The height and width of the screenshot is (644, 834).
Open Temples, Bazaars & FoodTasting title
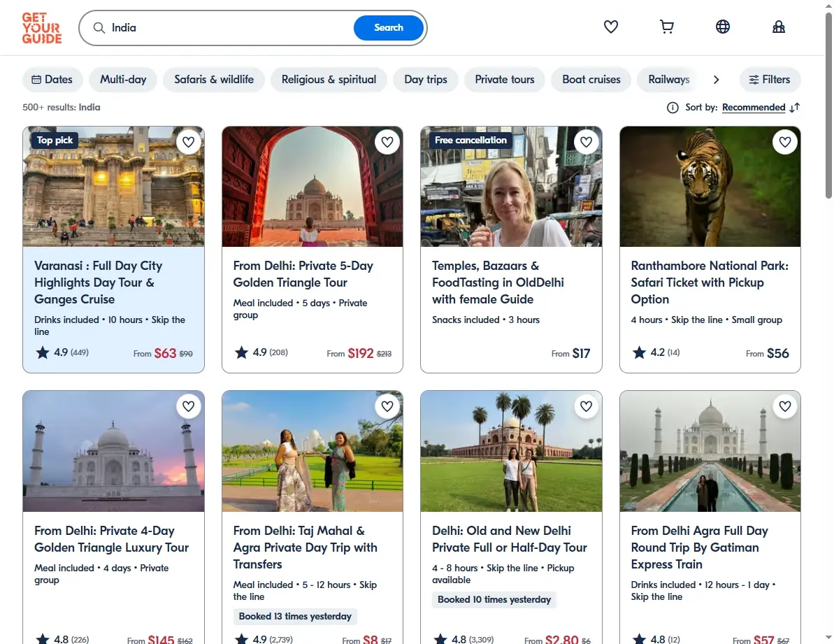click(498, 282)
